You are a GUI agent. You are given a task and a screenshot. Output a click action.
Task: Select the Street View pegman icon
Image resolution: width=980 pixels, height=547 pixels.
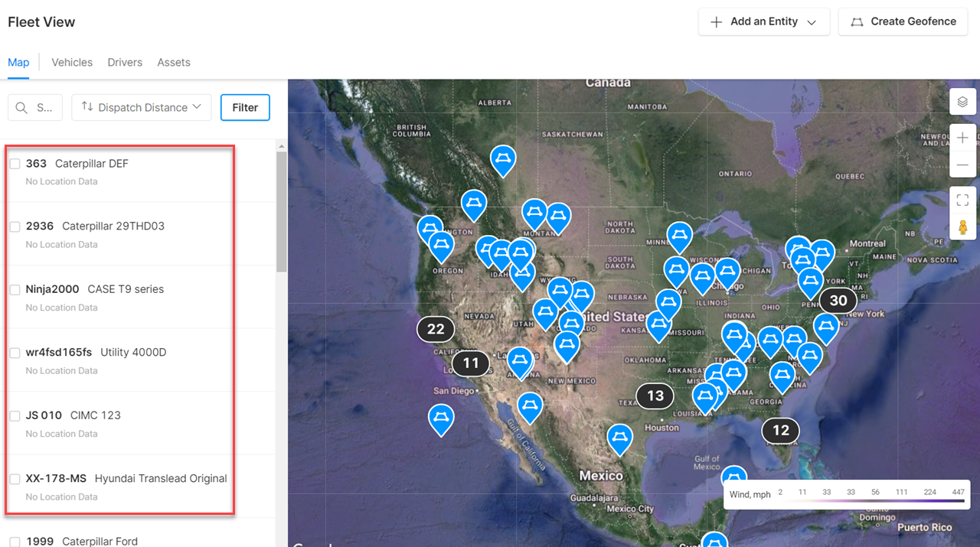click(962, 228)
